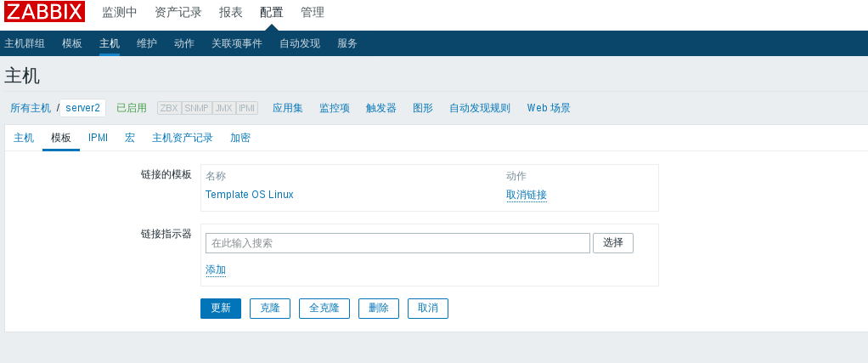Open the 监测中 top menu
868x363 pixels.
coord(119,12)
